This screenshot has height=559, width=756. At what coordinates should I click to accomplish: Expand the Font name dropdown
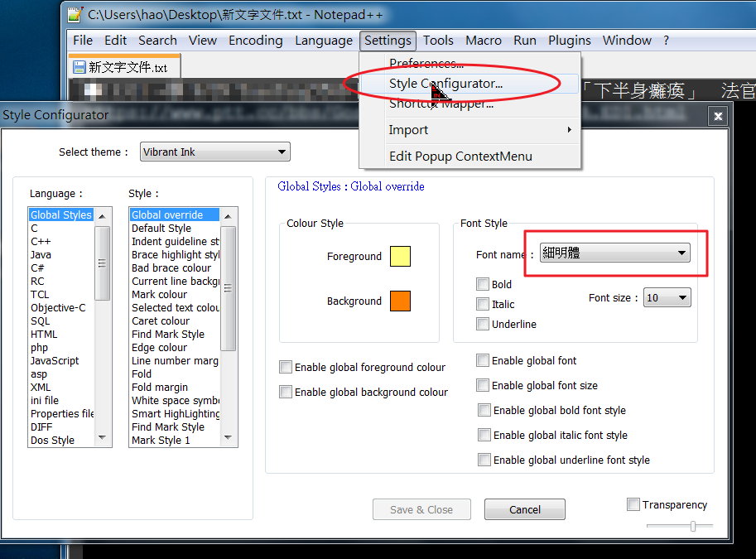pos(614,253)
